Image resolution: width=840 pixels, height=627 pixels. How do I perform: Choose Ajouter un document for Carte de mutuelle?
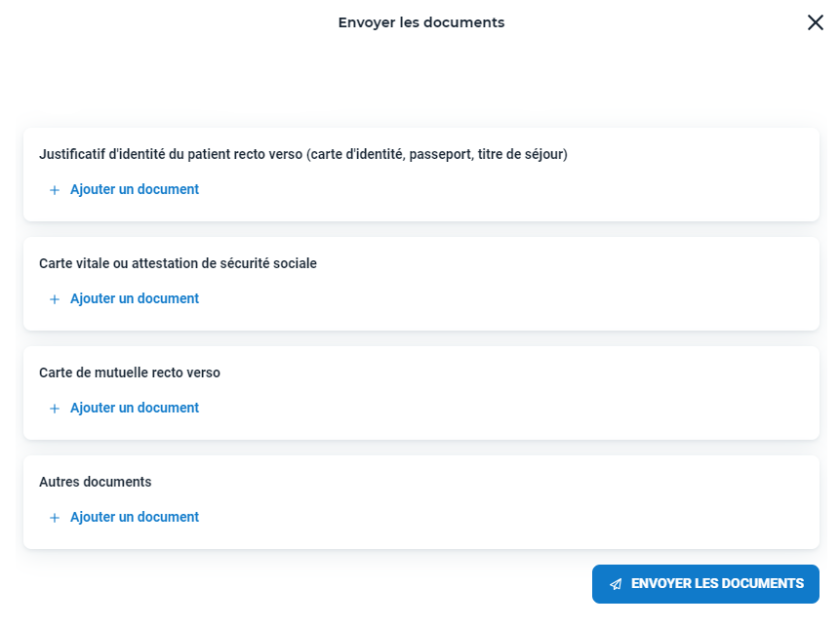coord(135,408)
